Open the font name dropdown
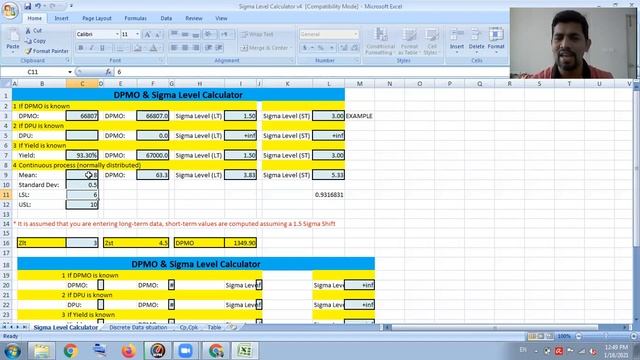Screen dimensions: 640x360 click(117, 34)
